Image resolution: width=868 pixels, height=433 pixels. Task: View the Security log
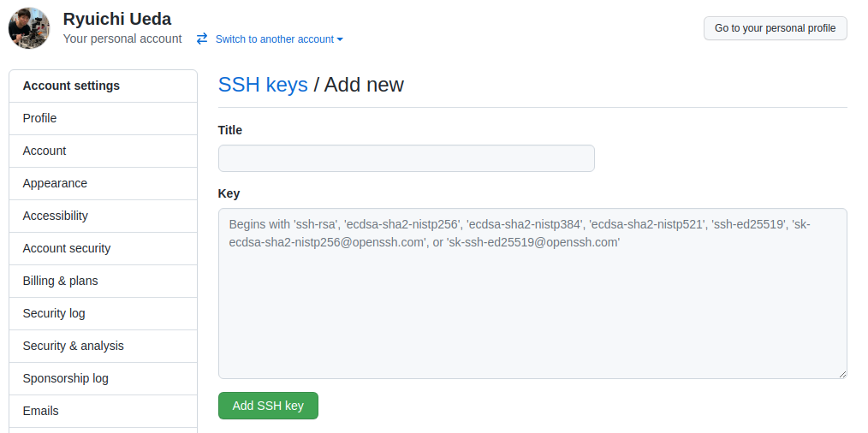tap(54, 313)
